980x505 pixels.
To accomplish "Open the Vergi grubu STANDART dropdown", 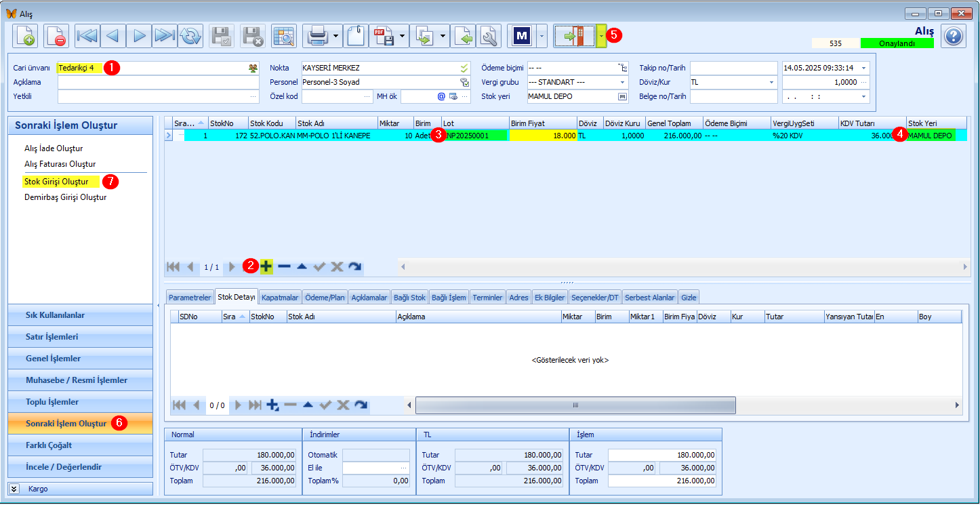I will click(x=623, y=82).
